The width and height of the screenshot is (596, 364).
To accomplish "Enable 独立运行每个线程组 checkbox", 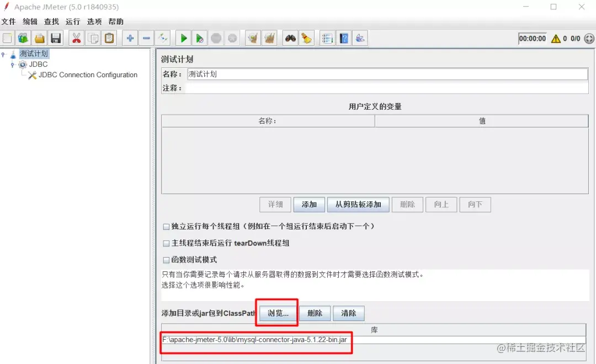I will [166, 227].
